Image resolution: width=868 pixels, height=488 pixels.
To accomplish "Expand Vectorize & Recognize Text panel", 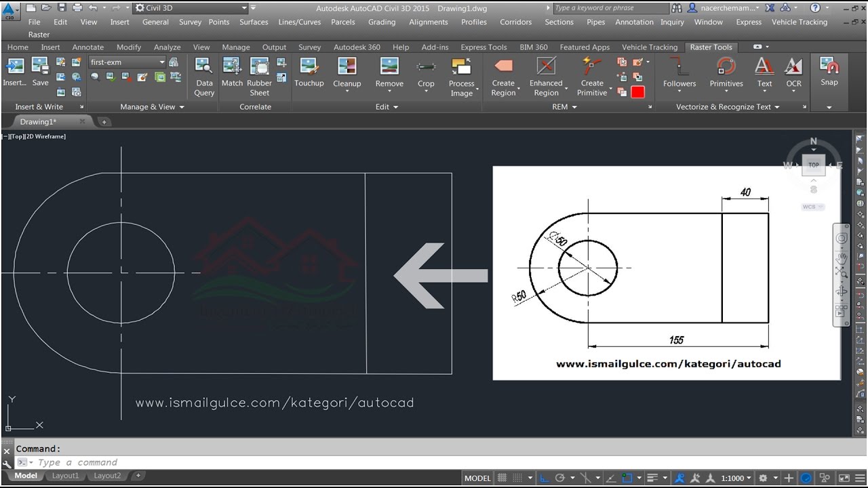I will click(x=728, y=107).
